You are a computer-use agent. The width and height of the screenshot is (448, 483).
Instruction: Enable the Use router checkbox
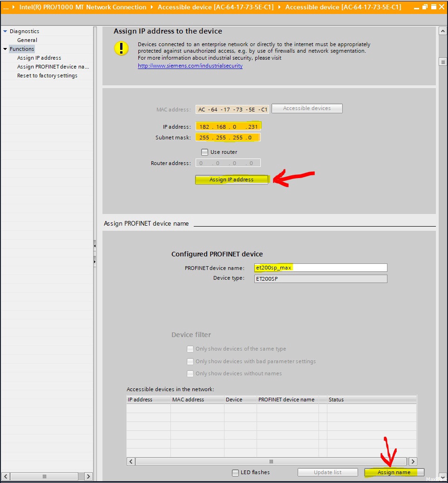click(204, 152)
